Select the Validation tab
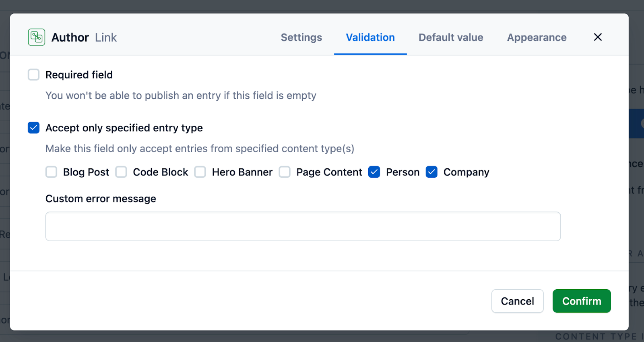This screenshot has height=342, width=644. [370, 37]
